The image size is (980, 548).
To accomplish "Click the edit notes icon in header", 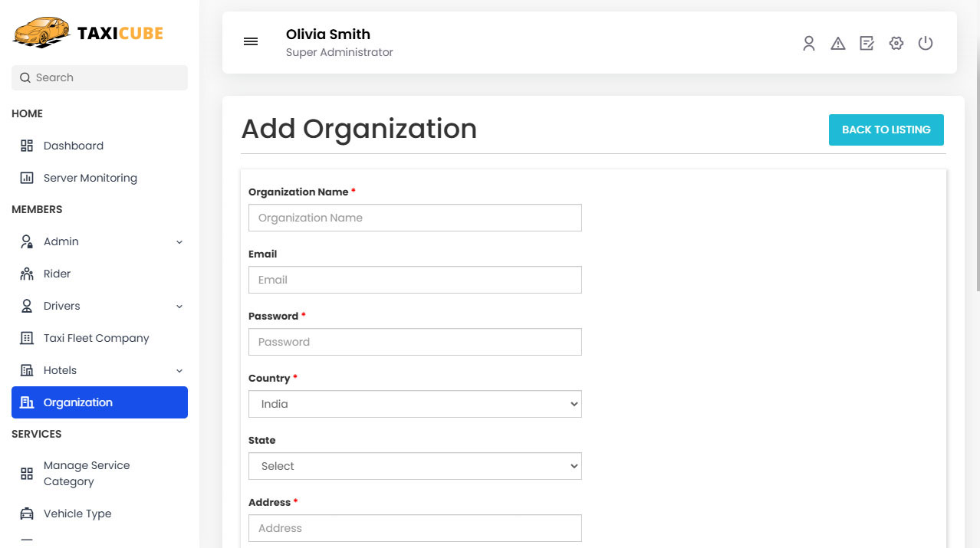I will [867, 44].
